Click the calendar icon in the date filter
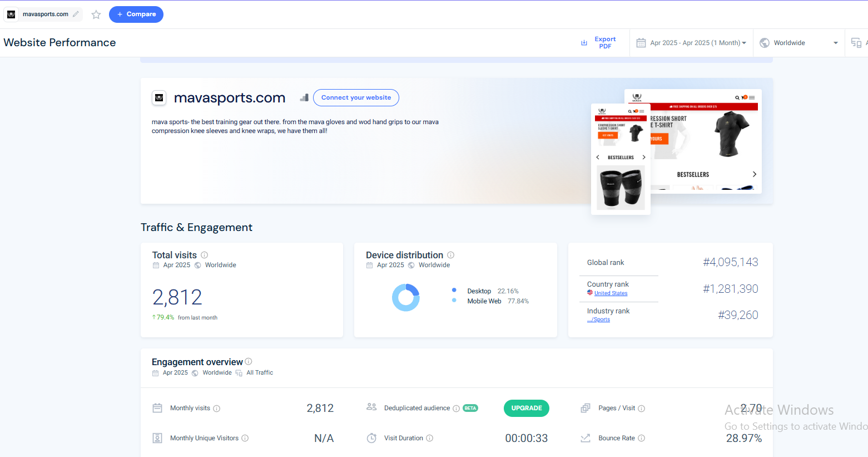 pos(641,43)
